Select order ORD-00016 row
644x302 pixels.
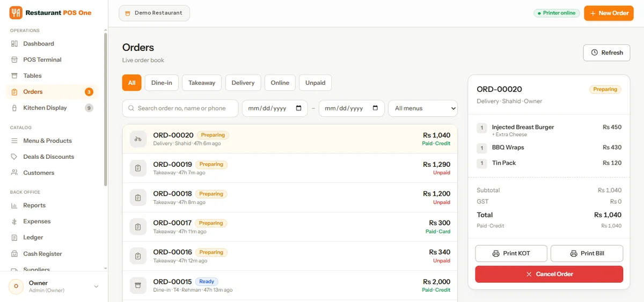pyautogui.click(x=290, y=256)
